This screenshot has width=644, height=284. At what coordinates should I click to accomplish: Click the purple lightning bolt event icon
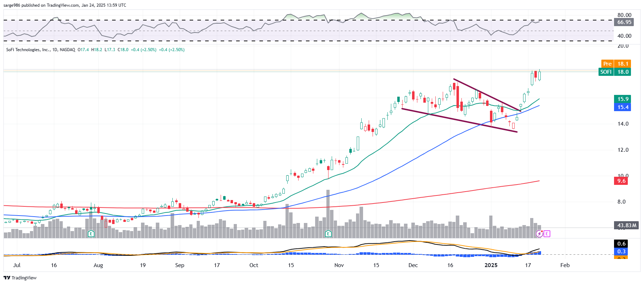(539, 234)
